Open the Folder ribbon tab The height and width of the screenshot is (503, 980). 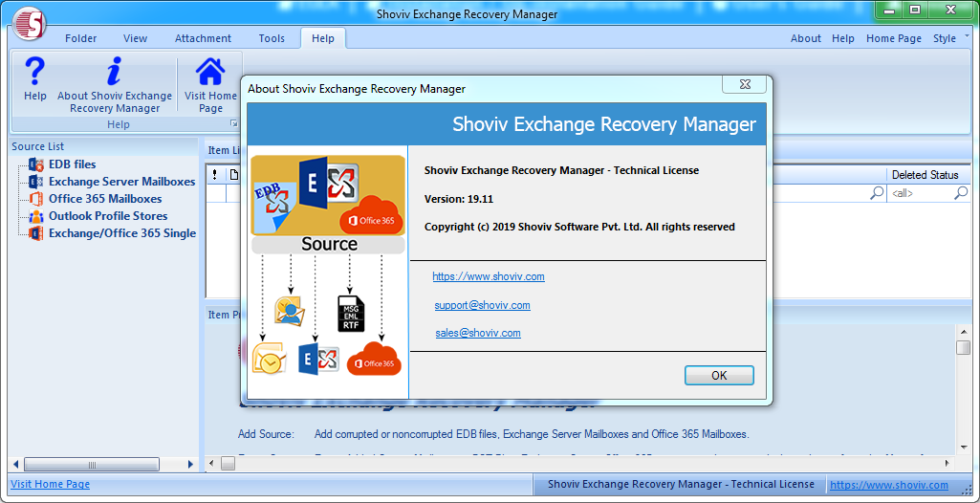tap(80, 38)
